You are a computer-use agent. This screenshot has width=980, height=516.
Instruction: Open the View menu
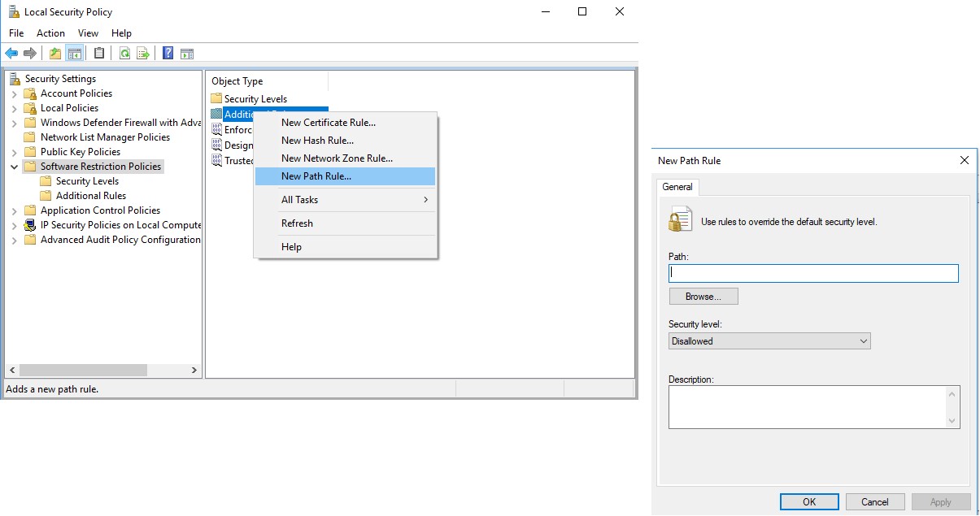tap(88, 33)
